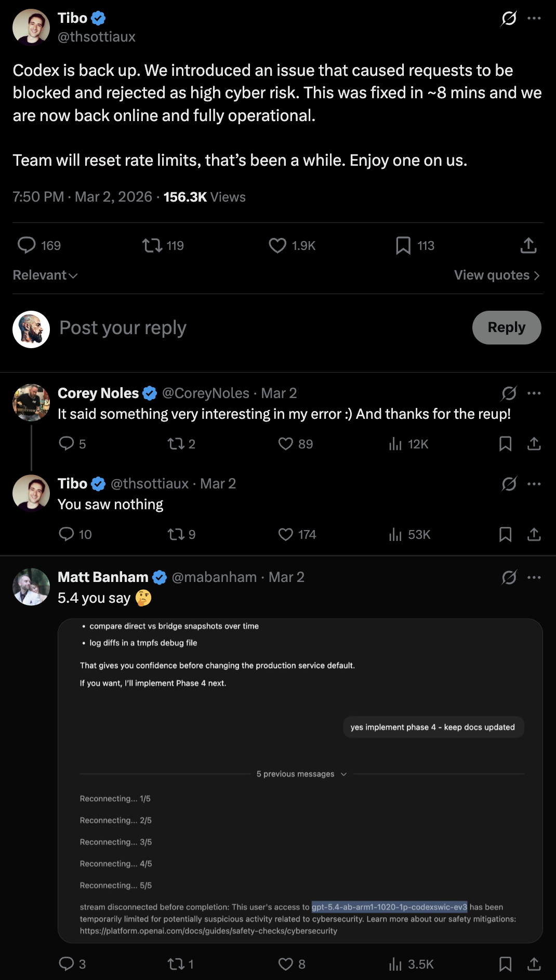Like Corey Noles' reply
The height and width of the screenshot is (980, 556).
(286, 444)
